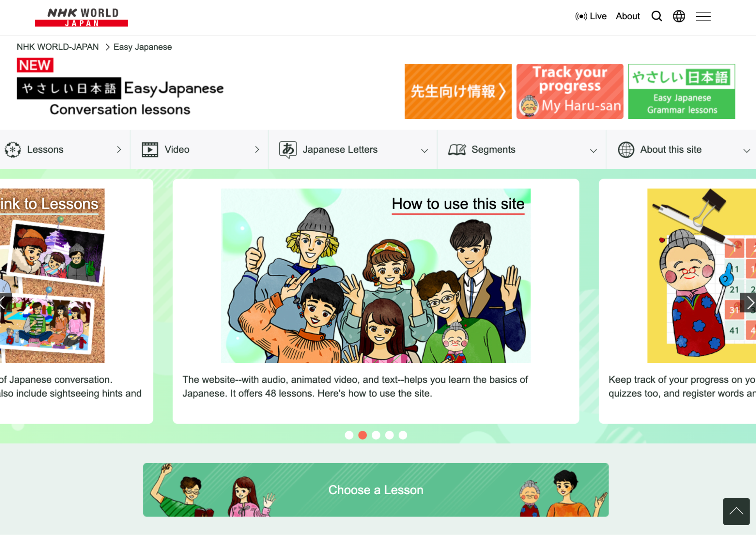Select the active second carousel dot
Viewport: 756px width, 535px height.
pyautogui.click(x=362, y=435)
